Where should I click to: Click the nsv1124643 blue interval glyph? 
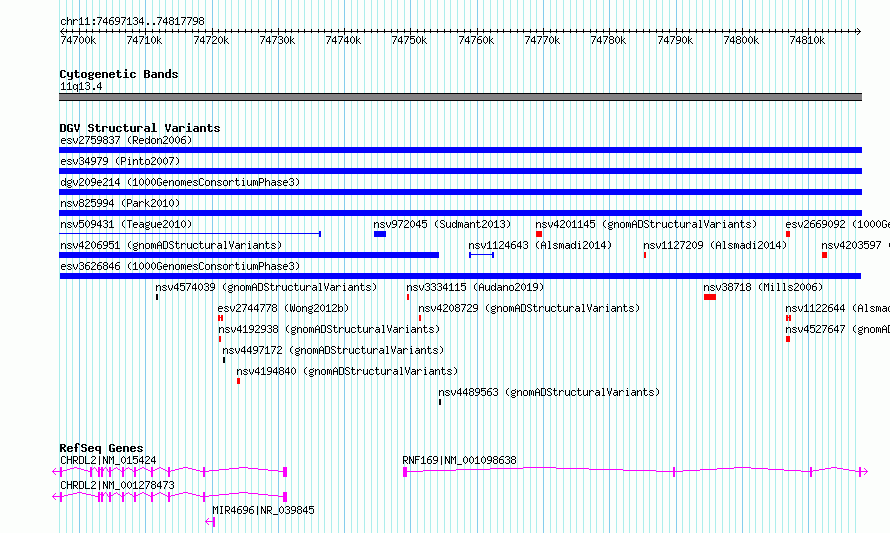click(481, 255)
